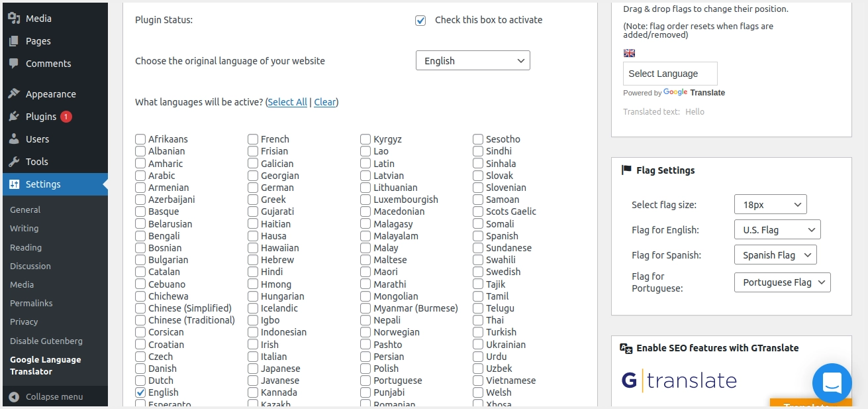This screenshot has width=868, height=409.
Task: Click the Media icon in the sidebar
Action: (x=14, y=18)
